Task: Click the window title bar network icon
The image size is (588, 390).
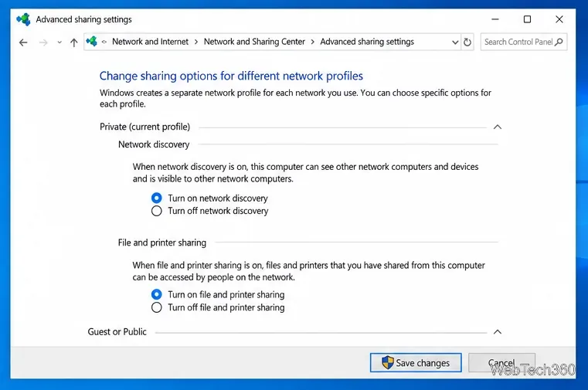Action: pos(23,19)
